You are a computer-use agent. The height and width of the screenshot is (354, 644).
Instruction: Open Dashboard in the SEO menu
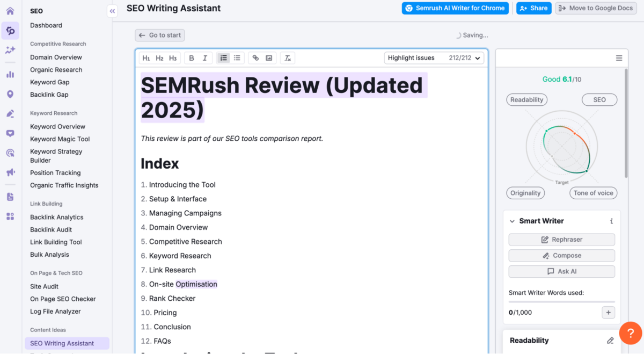tap(46, 25)
